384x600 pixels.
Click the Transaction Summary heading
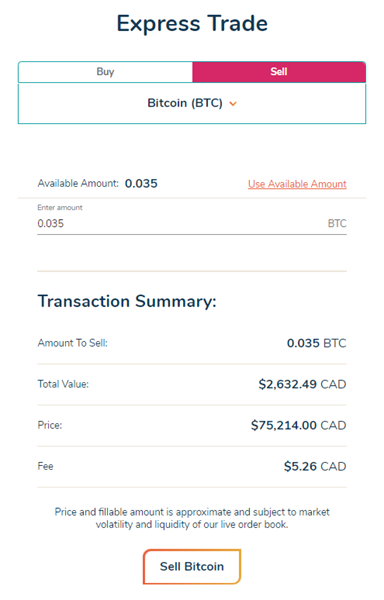click(127, 301)
